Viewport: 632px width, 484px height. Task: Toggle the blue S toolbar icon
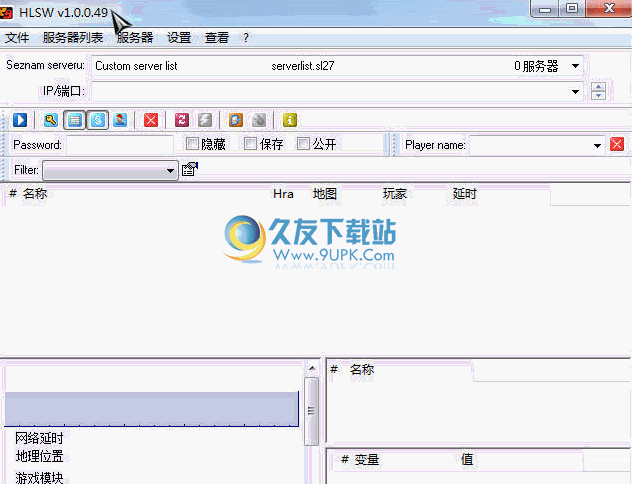coord(98,120)
